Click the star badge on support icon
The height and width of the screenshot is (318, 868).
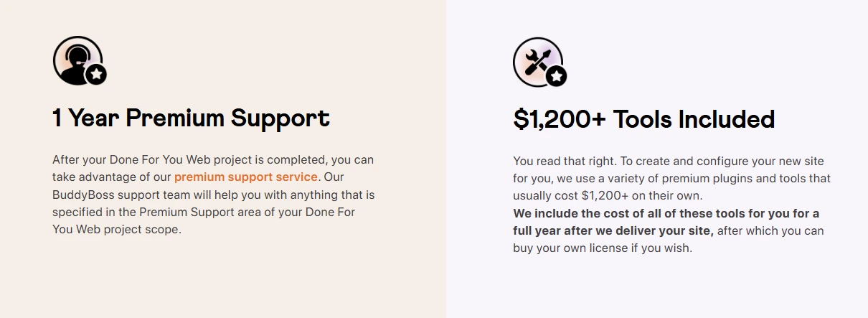point(96,74)
